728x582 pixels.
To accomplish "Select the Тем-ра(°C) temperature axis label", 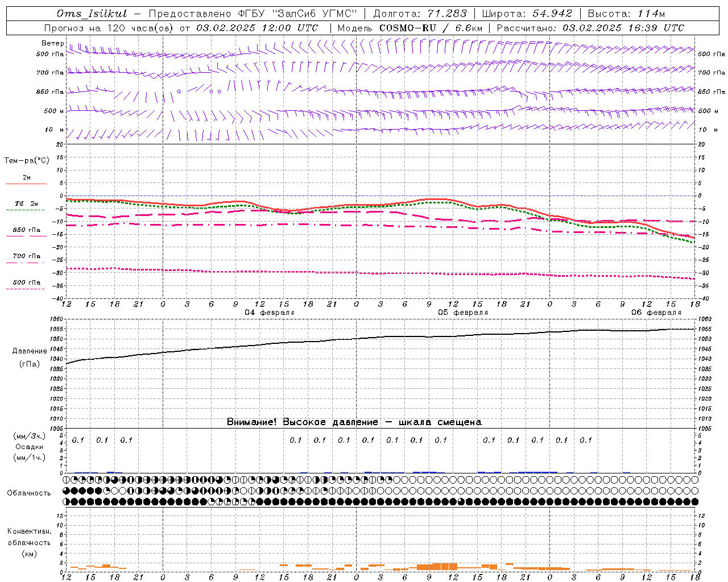I will click(x=27, y=161).
